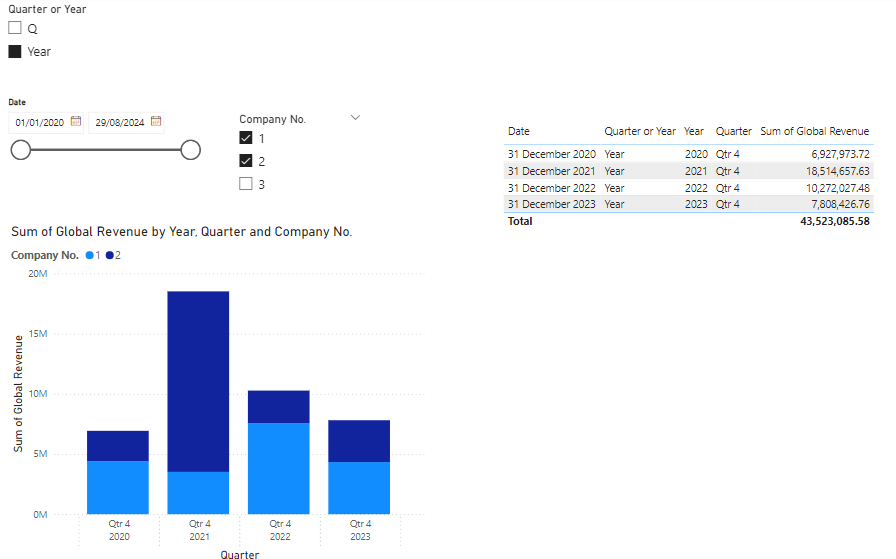The height and width of the screenshot is (559, 896).
Task: Click the Qtr 4 2023 x-axis label
Action: [x=360, y=530]
